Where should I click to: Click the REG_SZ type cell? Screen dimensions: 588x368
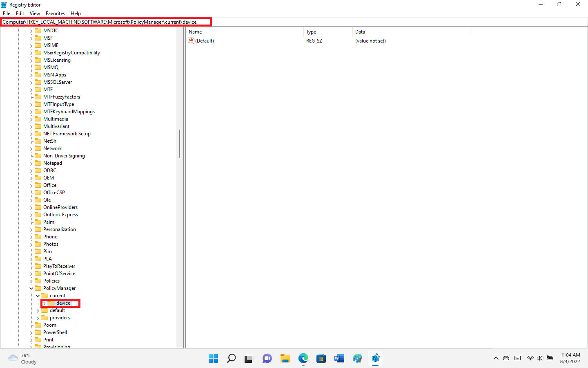(314, 41)
